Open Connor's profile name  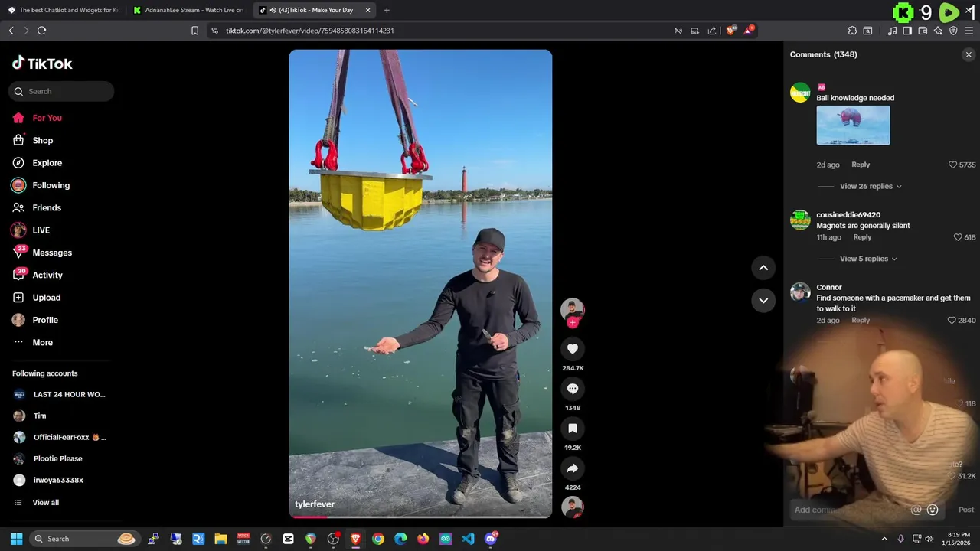coord(829,287)
